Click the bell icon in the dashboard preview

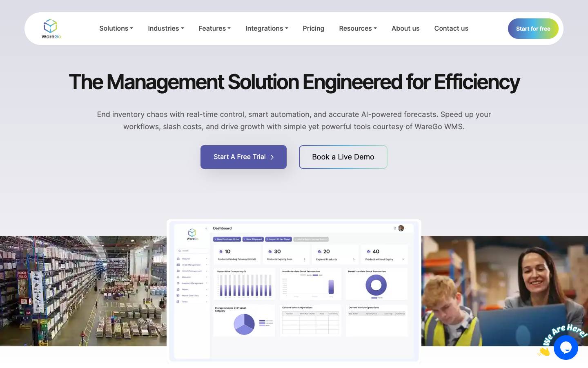tap(395, 228)
